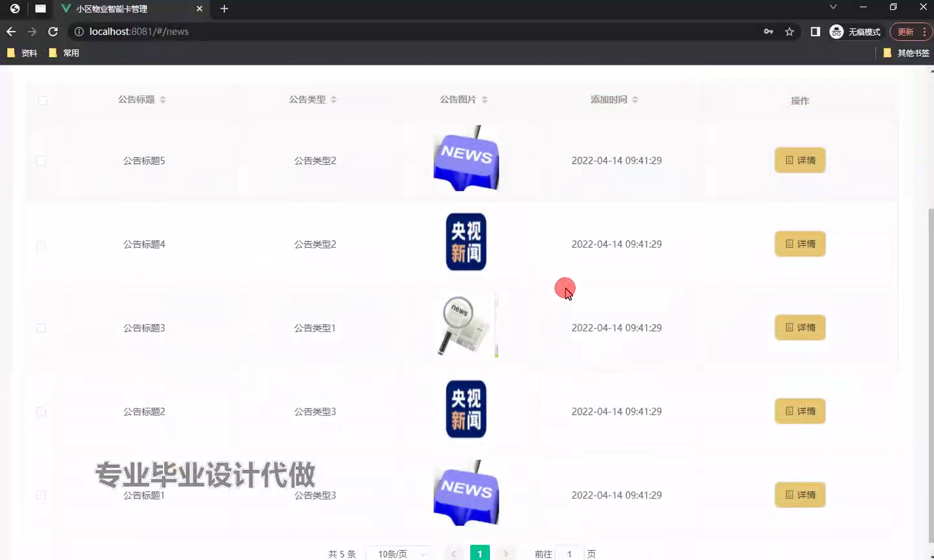Check the row for 公告标题3
Screen dimensions: 934x560
[x=41, y=329]
